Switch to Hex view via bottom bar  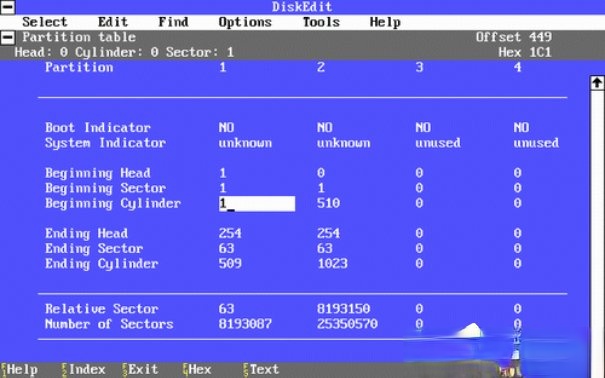pos(197,370)
